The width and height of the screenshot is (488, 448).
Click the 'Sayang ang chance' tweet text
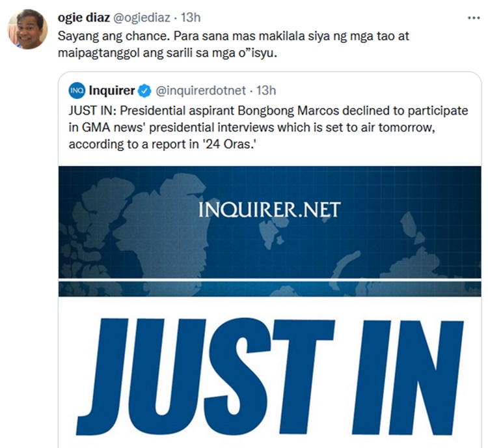coord(233,44)
